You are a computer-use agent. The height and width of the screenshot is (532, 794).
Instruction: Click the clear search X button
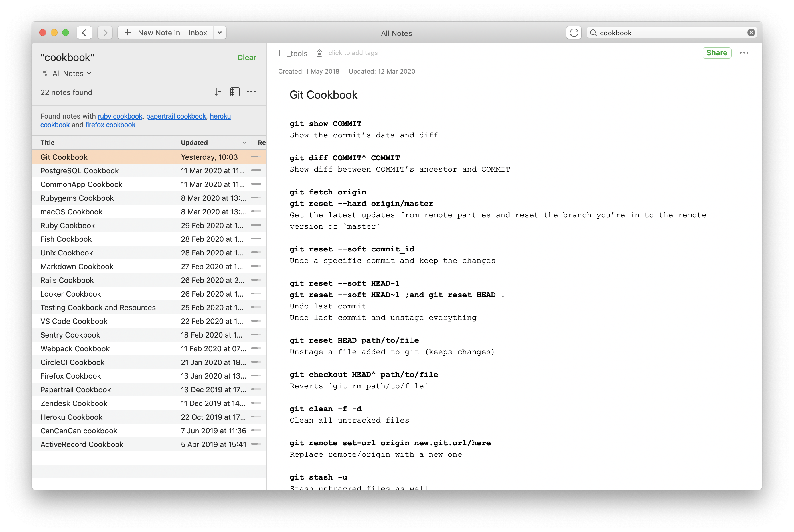pos(750,33)
